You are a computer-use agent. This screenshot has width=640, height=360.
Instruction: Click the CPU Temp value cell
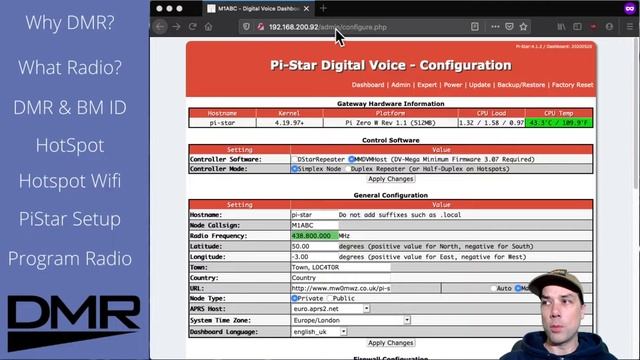pos(559,123)
